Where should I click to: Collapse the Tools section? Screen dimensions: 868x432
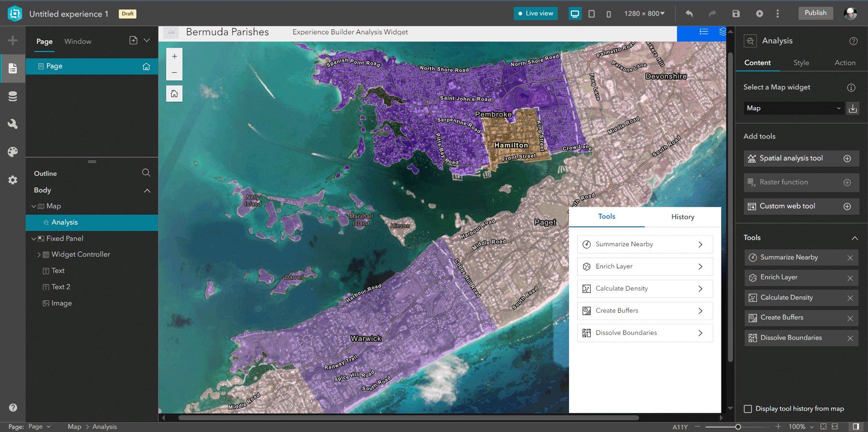[854, 238]
